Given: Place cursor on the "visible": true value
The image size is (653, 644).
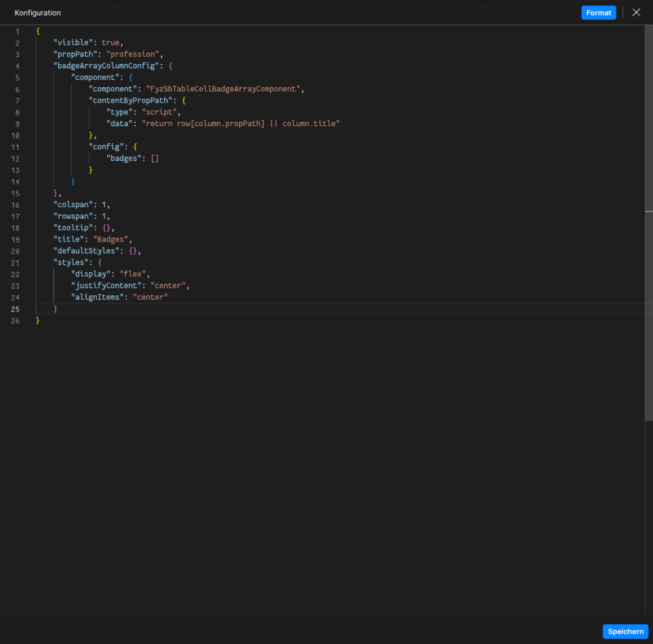Looking at the screenshot, I should (x=111, y=42).
